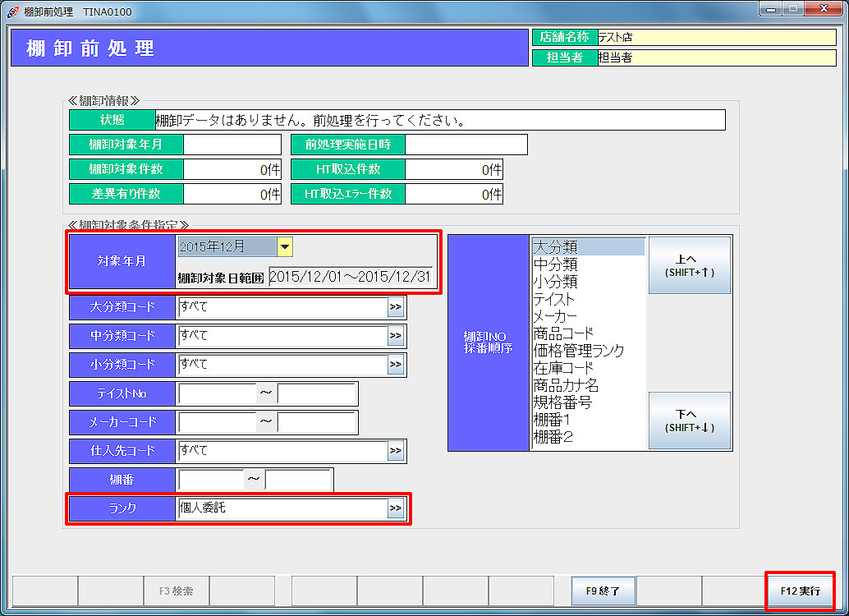Open the ランク selection >> button
The image size is (849, 616).
pos(396,508)
